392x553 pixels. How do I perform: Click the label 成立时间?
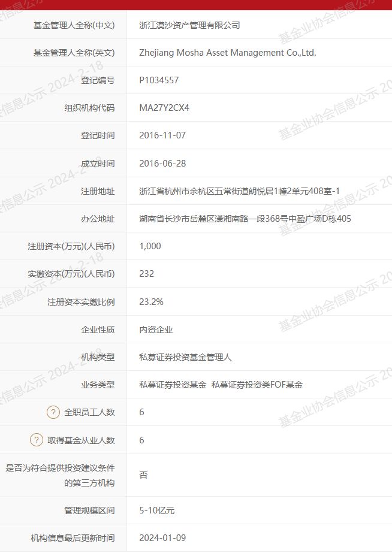(x=98, y=164)
